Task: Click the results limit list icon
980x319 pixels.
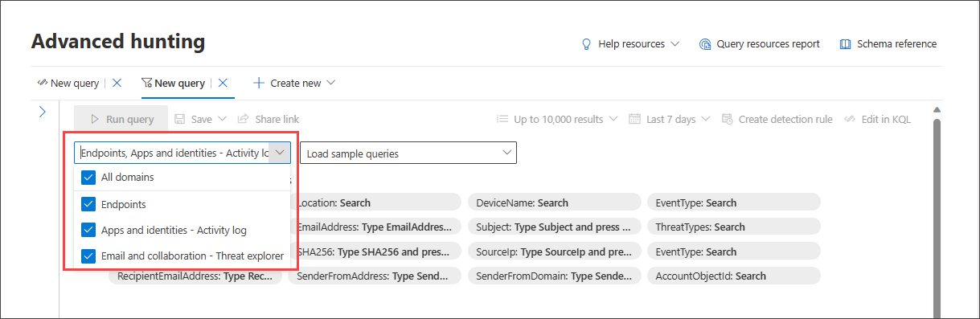Action: coord(502,119)
